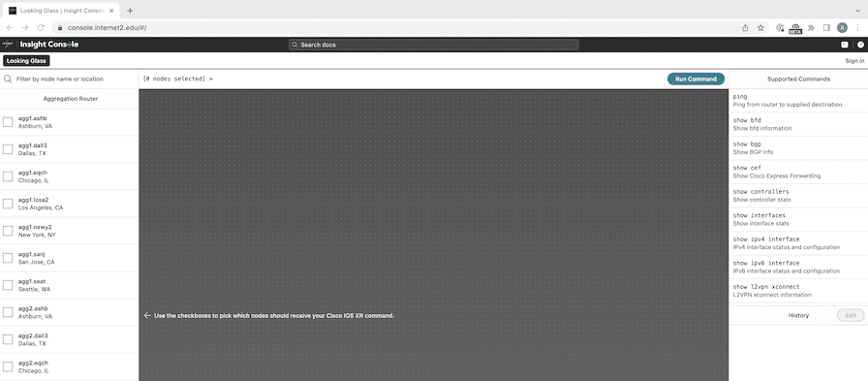
Task: Click the agg1.seat node name
Action: pyautogui.click(x=32, y=281)
